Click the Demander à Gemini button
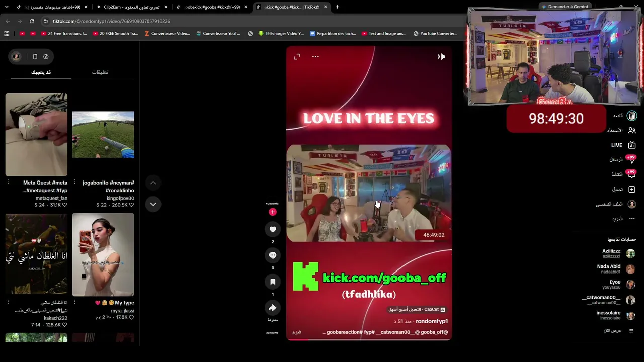644x362 pixels. pyautogui.click(x=564, y=7)
